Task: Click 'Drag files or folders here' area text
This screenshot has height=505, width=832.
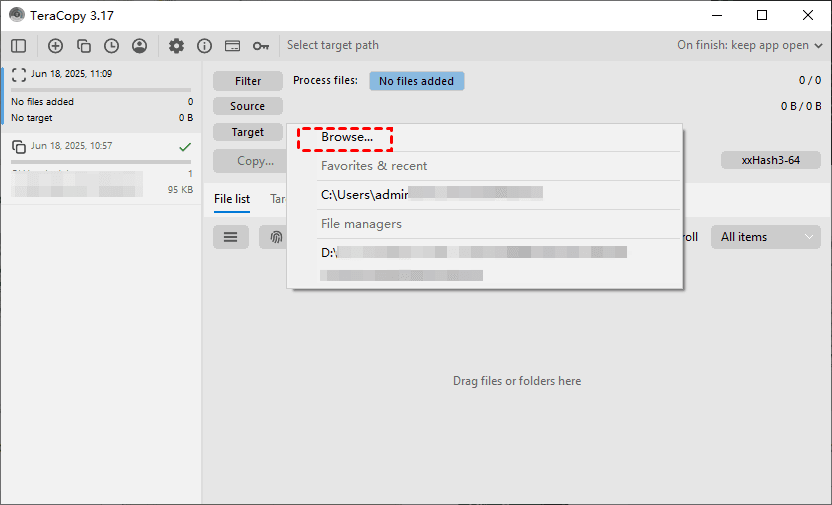Action: pos(517,381)
